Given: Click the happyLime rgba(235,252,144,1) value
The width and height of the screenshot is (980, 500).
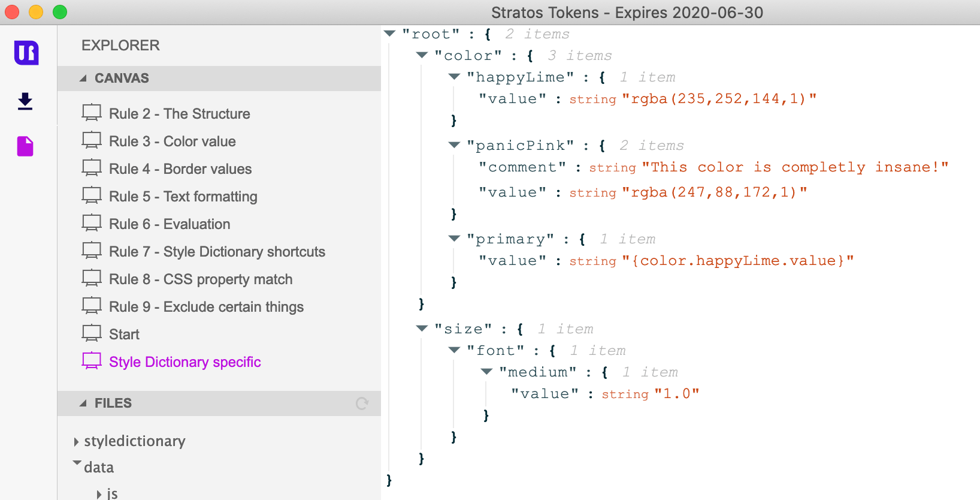Looking at the screenshot, I should point(719,99).
